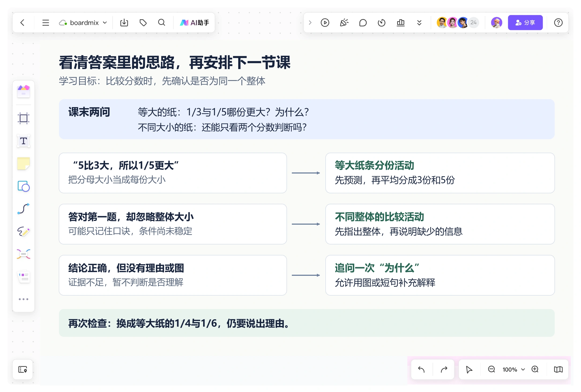Open my profile avatar
Screen dimensions: 581x392
tap(496, 23)
